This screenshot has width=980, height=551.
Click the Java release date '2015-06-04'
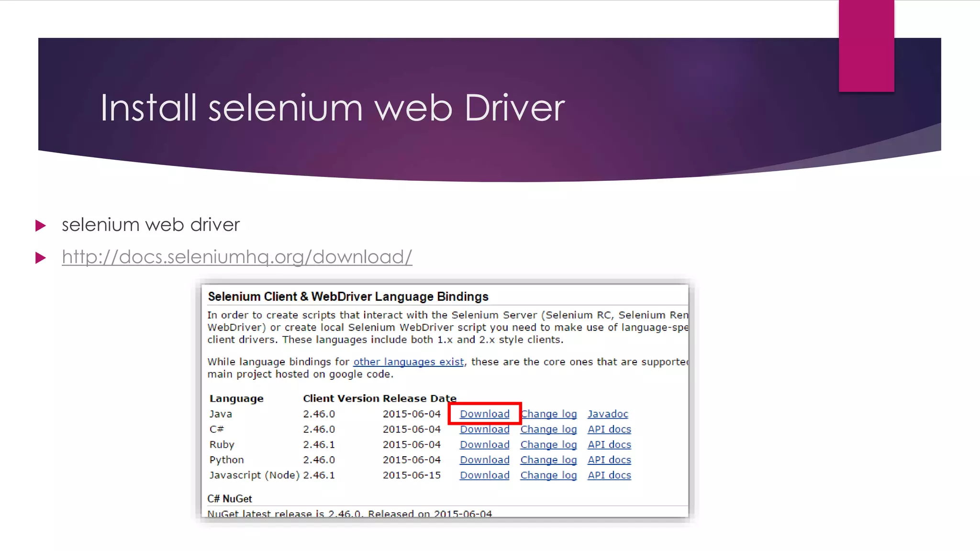coord(412,414)
